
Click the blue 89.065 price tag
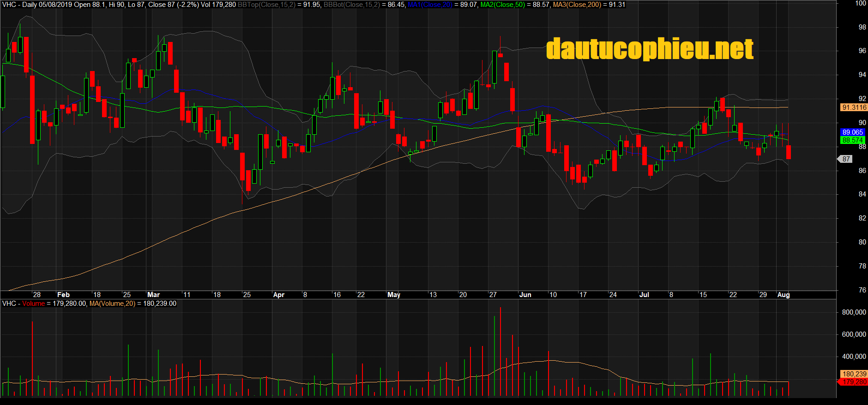(852, 132)
